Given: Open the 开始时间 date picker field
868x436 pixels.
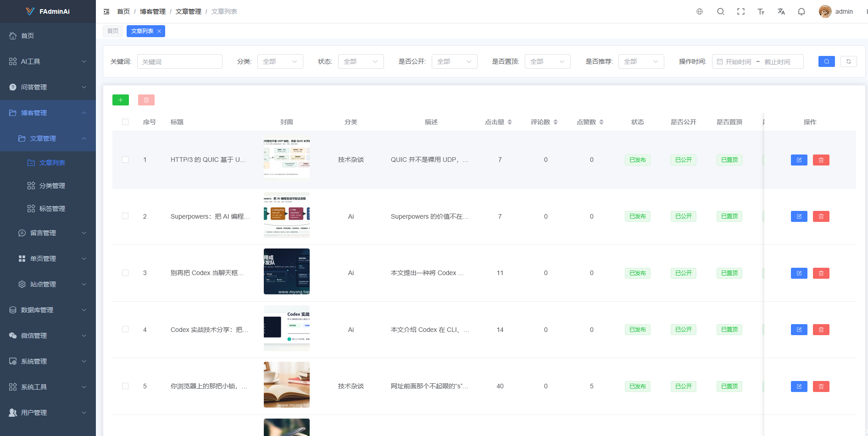Looking at the screenshot, I should (x=738, y=62).
